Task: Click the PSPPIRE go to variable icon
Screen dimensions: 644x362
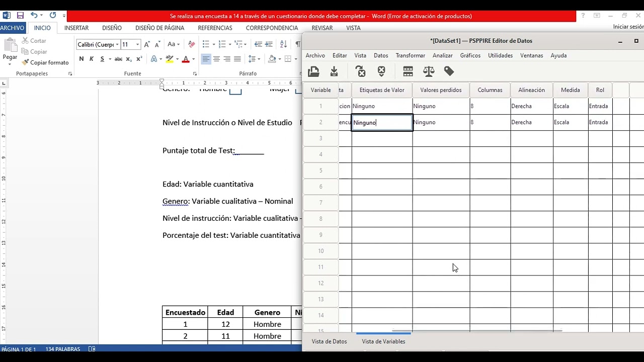Action: 360,71
